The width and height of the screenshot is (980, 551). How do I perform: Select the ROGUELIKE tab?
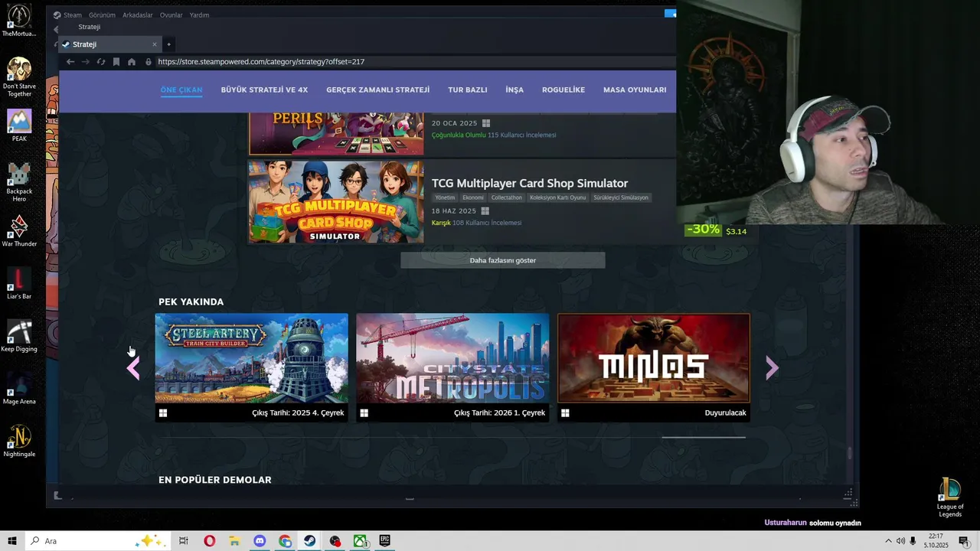tap(563, 90)
